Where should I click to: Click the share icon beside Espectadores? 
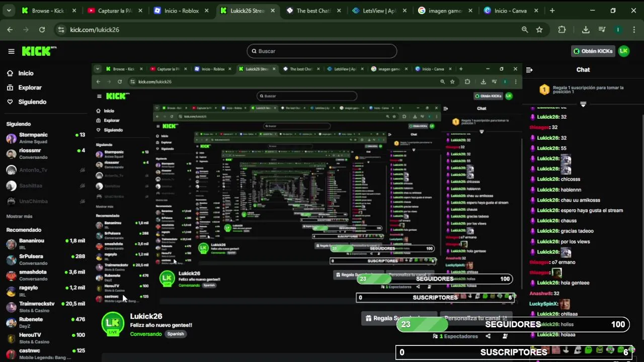488,336
